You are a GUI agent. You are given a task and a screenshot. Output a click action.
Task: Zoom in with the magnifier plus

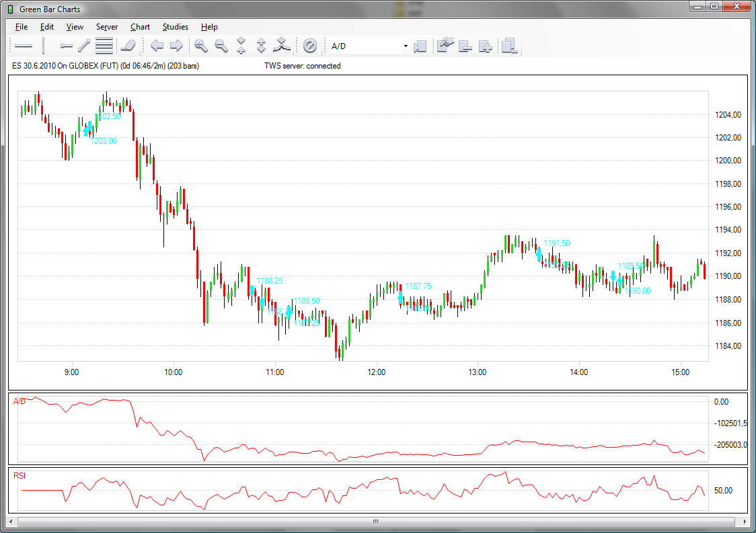click(200, 46)
